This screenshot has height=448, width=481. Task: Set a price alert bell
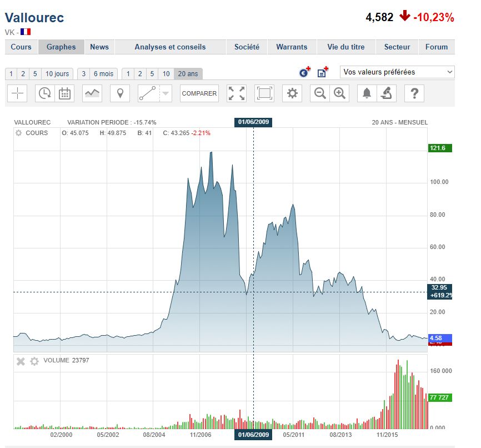tap(367, 93)
